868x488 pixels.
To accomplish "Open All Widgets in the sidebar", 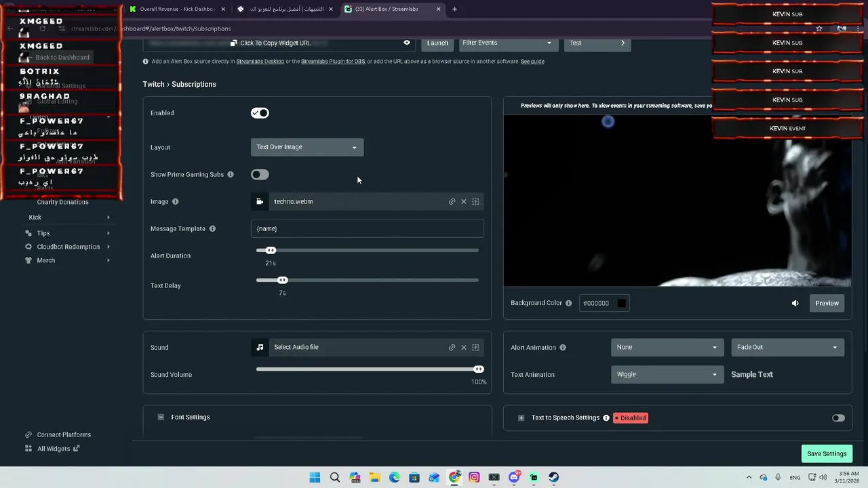I will pyautogui.click(x=54, y=449).
